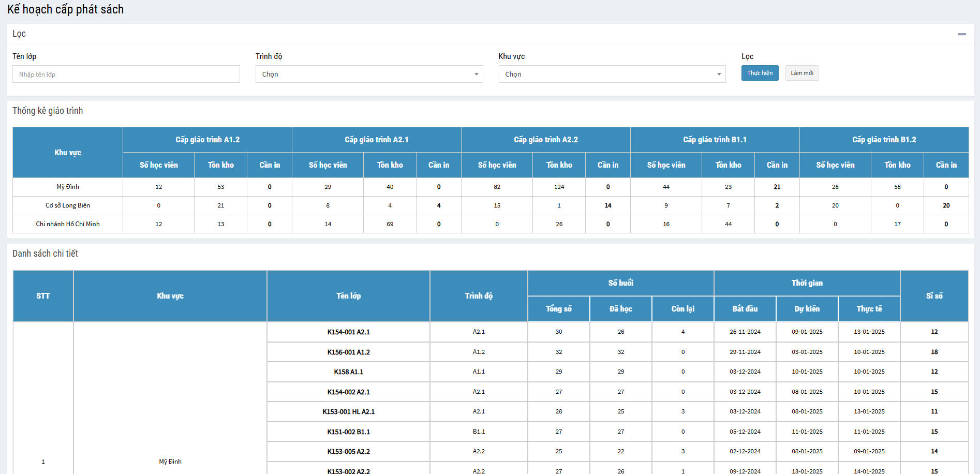Viewport: 980px width, 474px height.
Task: Click the Thực hiện button
Action: (760, 73)
